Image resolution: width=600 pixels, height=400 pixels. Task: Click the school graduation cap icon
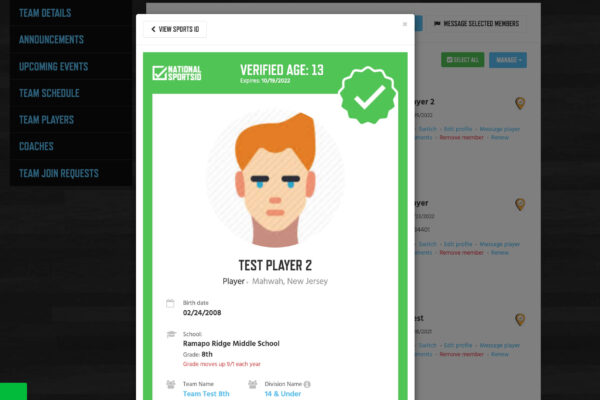pos(171,335)
